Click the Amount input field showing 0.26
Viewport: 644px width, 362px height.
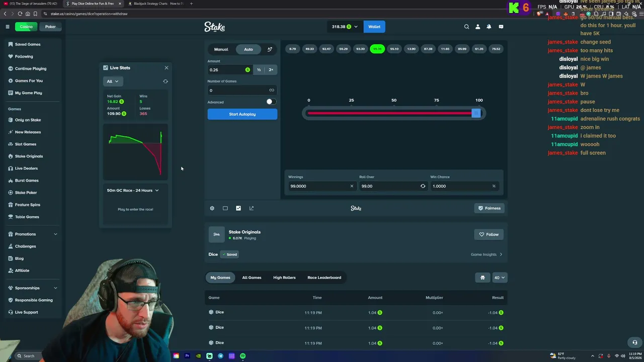(229, 70)
